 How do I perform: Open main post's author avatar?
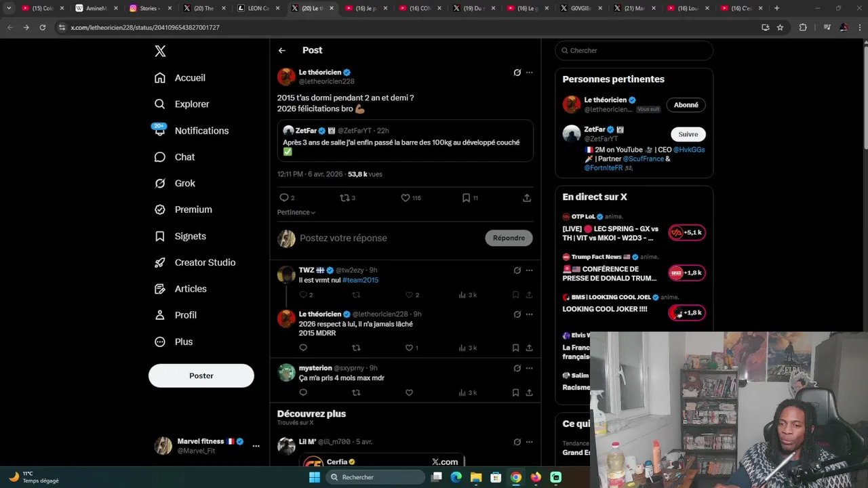click(286, 77)
